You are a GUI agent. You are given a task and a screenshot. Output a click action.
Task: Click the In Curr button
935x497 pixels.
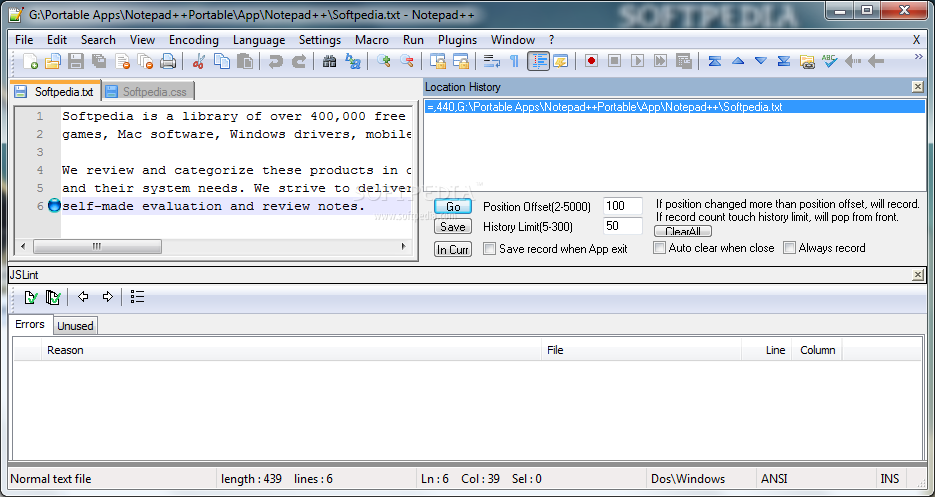pos(453,249)
